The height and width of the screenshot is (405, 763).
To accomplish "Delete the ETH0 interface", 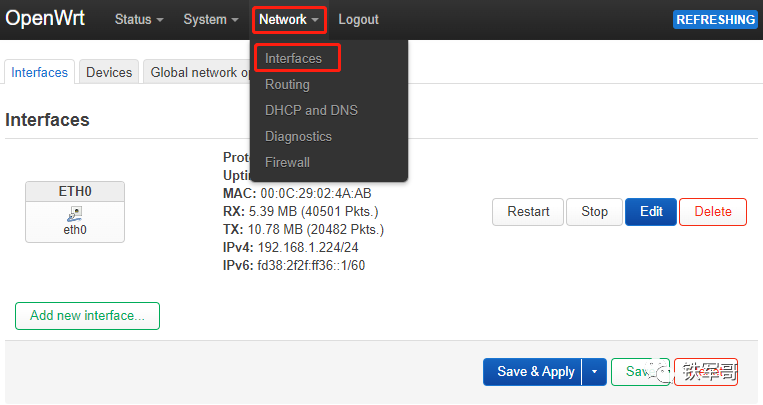I will pyautogui.click(x=713, y=212).
